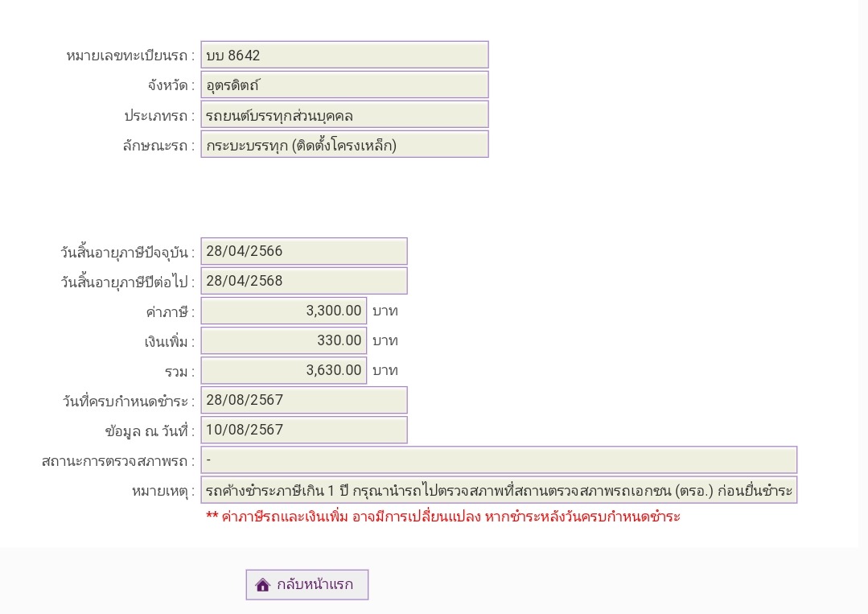The image size is (868, 614).
Task: Select the ลักษณะรถ field กระบะบรรทุก
Action: pyautogui.click(x=344, y=145)
